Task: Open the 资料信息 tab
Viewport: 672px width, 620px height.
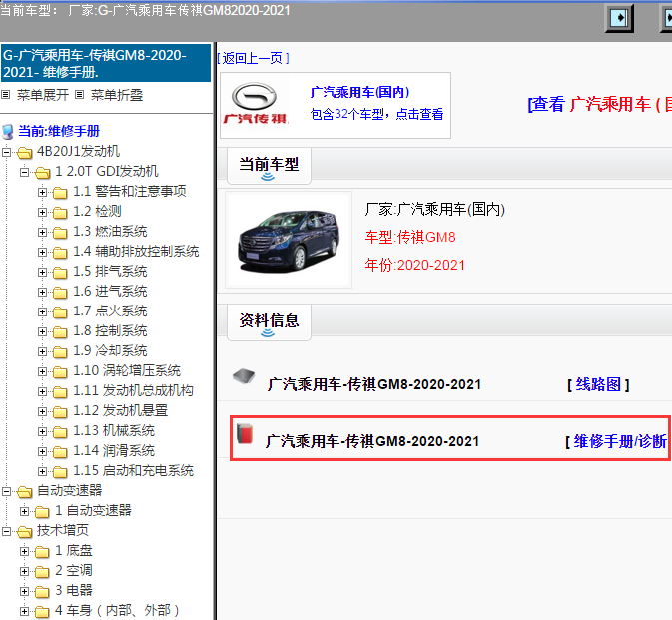Action: (x=269, y=322)
